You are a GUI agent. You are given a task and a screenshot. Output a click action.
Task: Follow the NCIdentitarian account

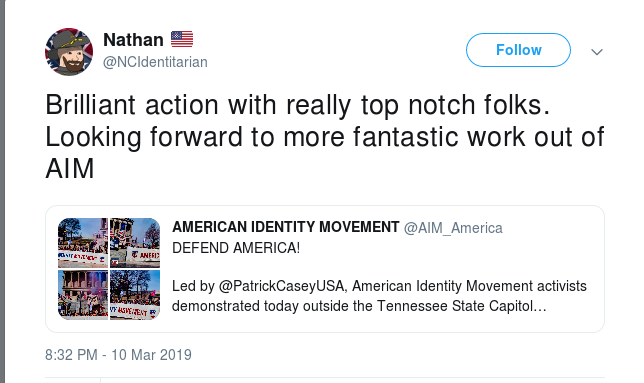tap(518, 50)
